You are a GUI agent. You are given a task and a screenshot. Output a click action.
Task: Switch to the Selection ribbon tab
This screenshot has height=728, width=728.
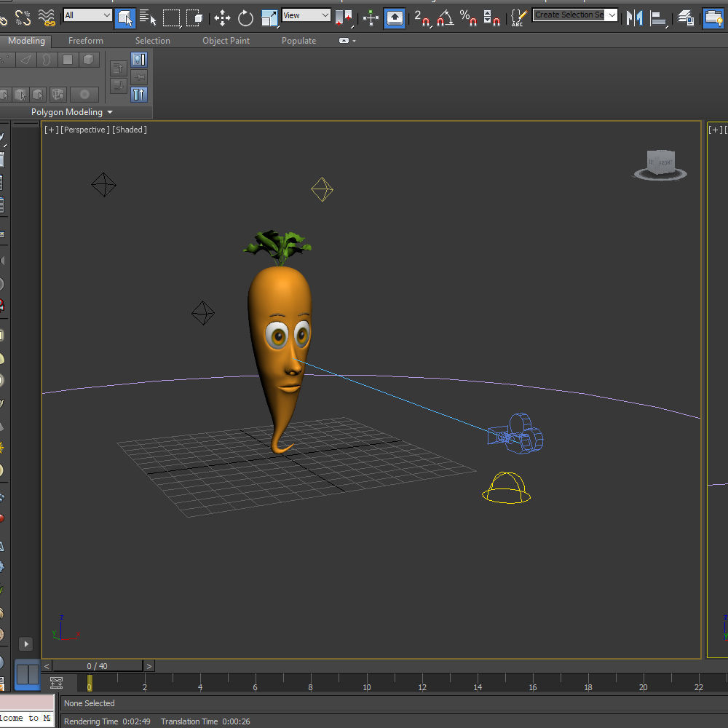[153, 41]
